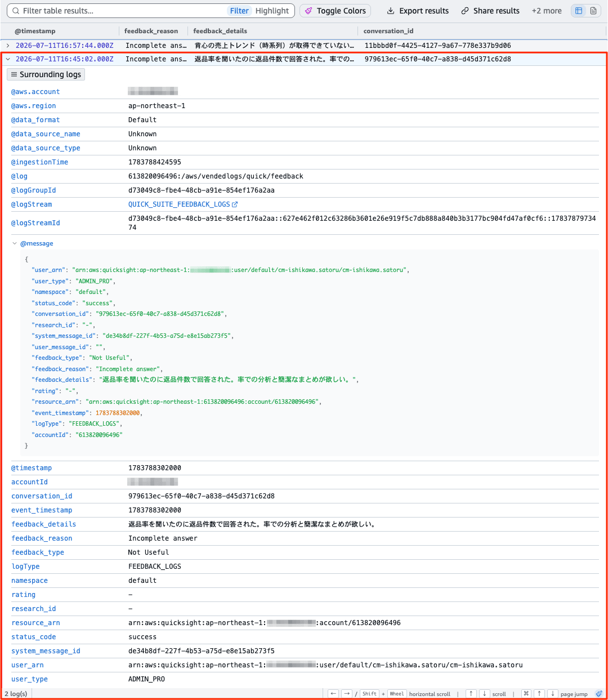The width and height of the screenshot is (608, 700).
Task: Click the @data_source_type field name
Action: point(46,148)
